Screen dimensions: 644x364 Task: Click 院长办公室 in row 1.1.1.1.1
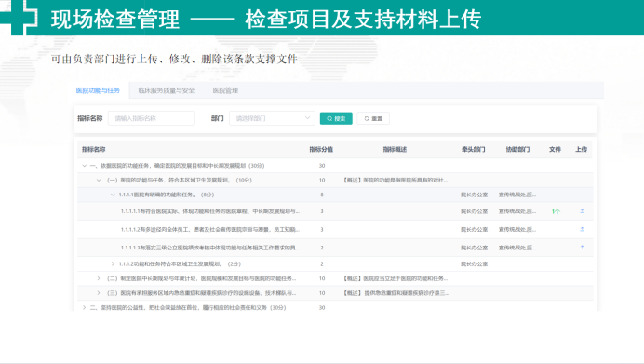click(475, 211)
